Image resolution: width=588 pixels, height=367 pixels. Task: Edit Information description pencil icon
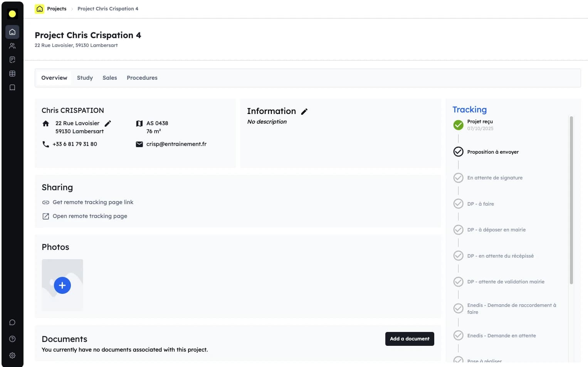pos(304,112)
